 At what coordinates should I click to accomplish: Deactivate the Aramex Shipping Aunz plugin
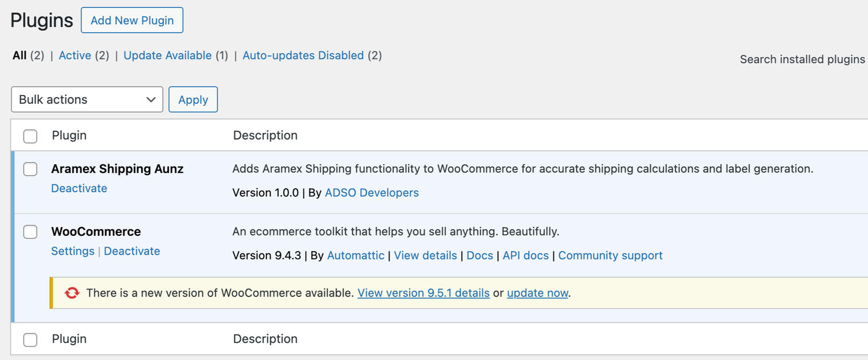coord(79,188)
